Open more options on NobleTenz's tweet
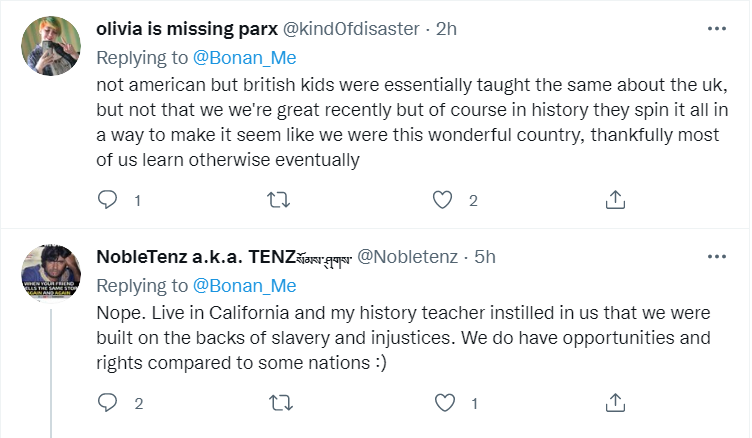 [x=717, y=256]
